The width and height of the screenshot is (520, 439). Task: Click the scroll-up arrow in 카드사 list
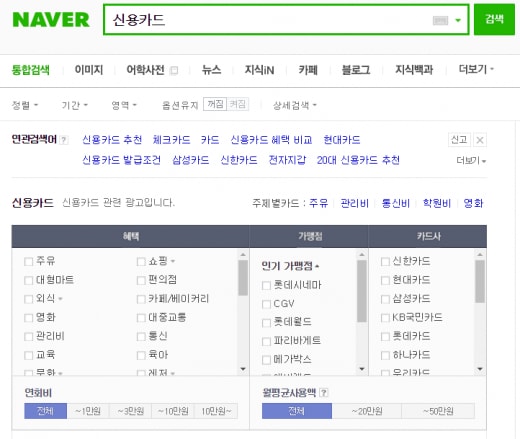click(x=480, y=255)
